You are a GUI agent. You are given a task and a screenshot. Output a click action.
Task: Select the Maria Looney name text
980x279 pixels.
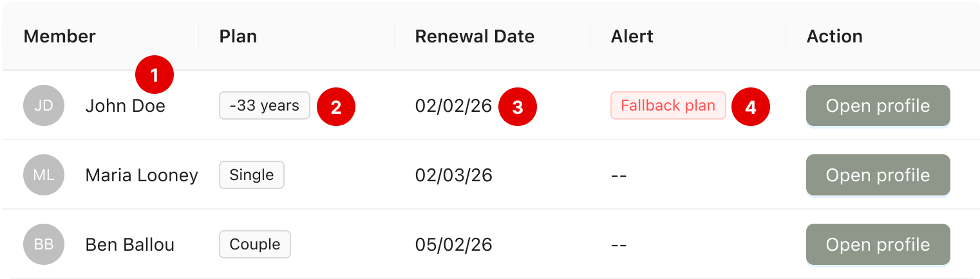(142, 175)
